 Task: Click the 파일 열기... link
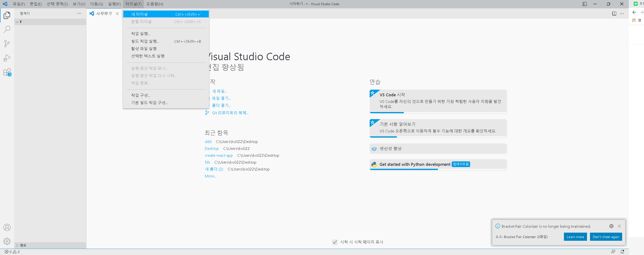tap(222, 98)
